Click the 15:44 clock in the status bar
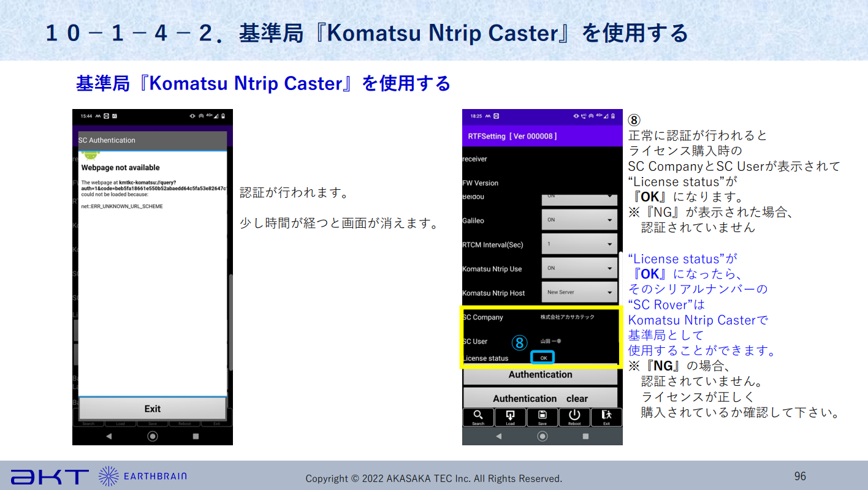The height and width of the screenshot is (490, 868). coord(86,116)
